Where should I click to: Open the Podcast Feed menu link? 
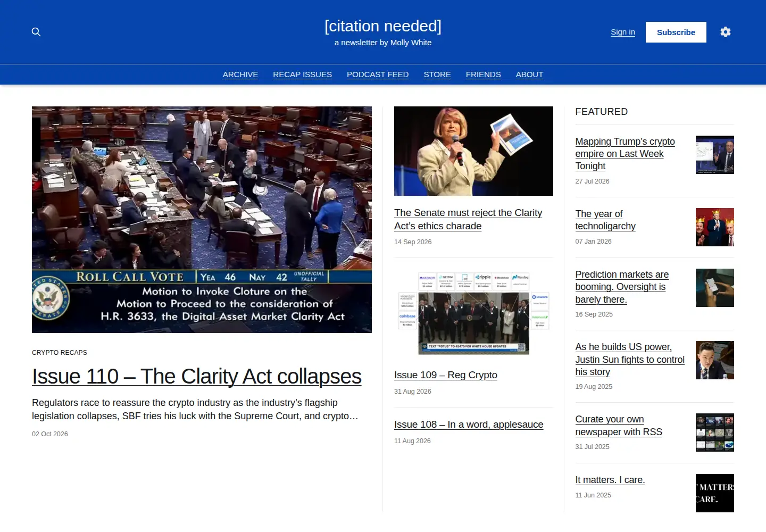(378, 74)
